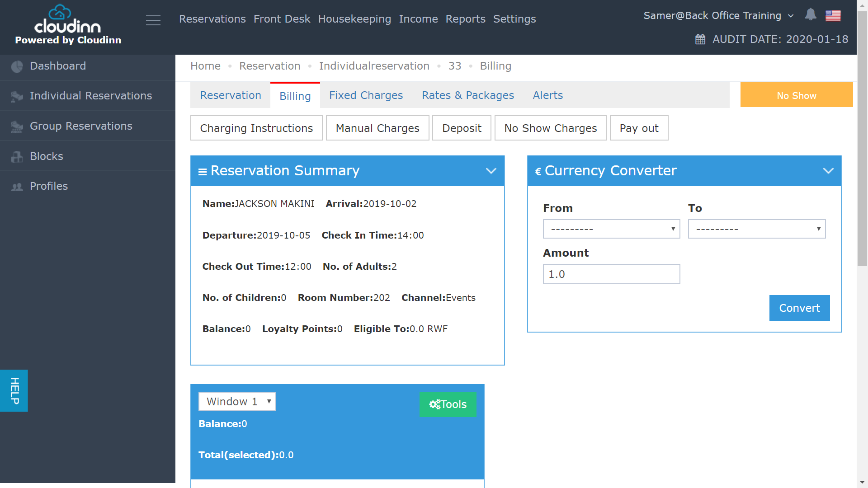The image size is (868, 488).
Task: Click the orange No Show button
Action: [x=797, y=95]
